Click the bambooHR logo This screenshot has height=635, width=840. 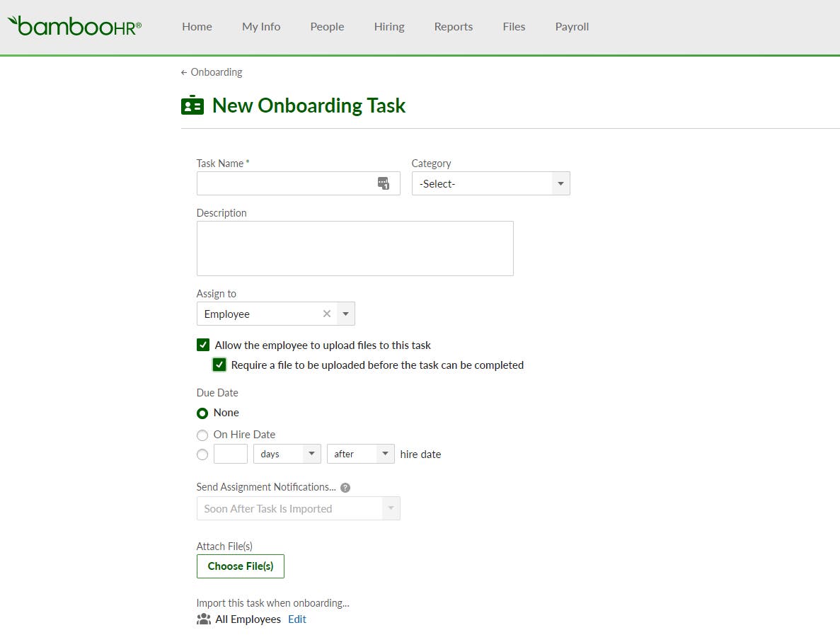coord(74,26)
